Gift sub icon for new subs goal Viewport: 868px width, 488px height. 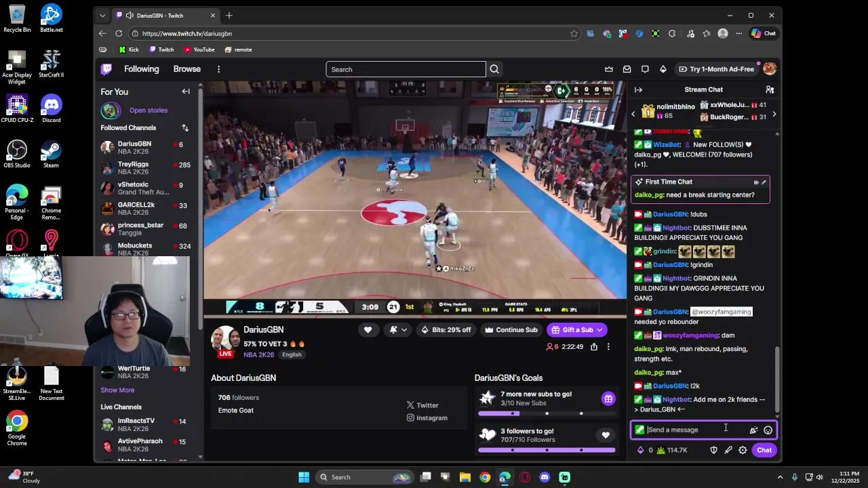[x=608, y=399]
